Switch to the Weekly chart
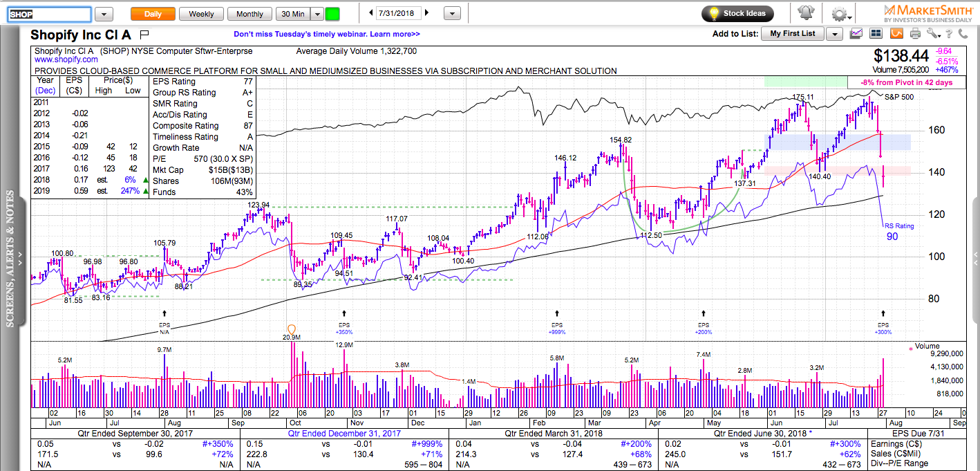The image size is (980, 471). pyautogui.click(x=201, y=14)
